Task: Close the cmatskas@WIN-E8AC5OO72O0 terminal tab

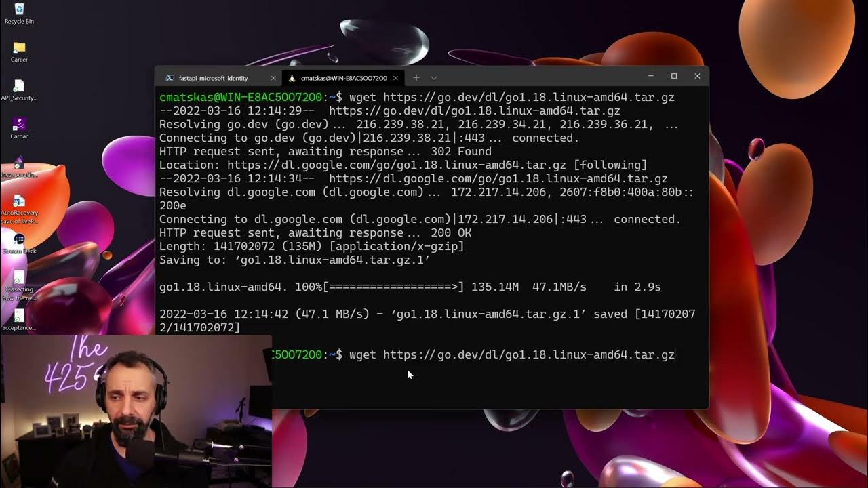Action: pos(395,78)
